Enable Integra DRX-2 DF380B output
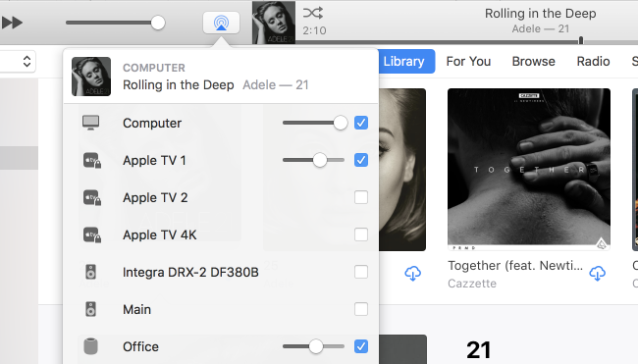This screenshot has width=638, height=364. [361, 272]
